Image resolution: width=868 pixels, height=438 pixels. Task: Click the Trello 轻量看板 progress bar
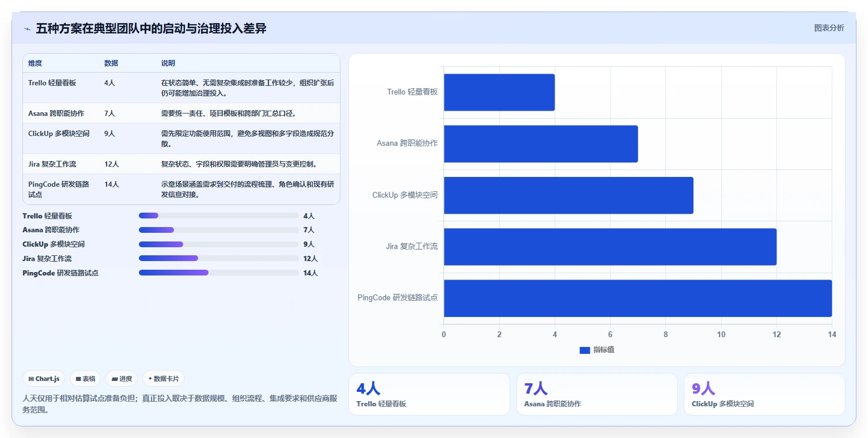(x=219, y=216)
